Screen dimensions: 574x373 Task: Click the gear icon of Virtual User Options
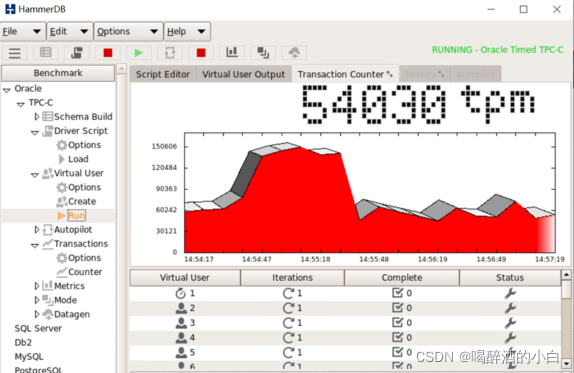tap(62, 187)
